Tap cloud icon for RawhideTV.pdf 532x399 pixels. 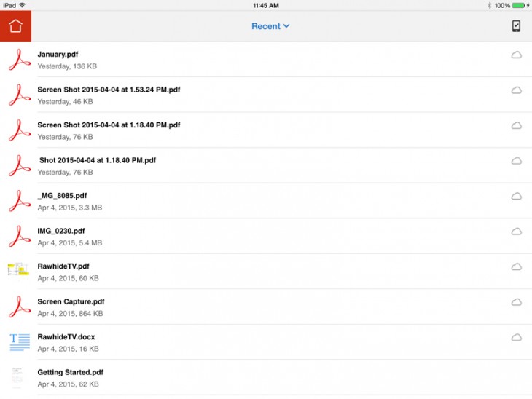coord(516,267)
